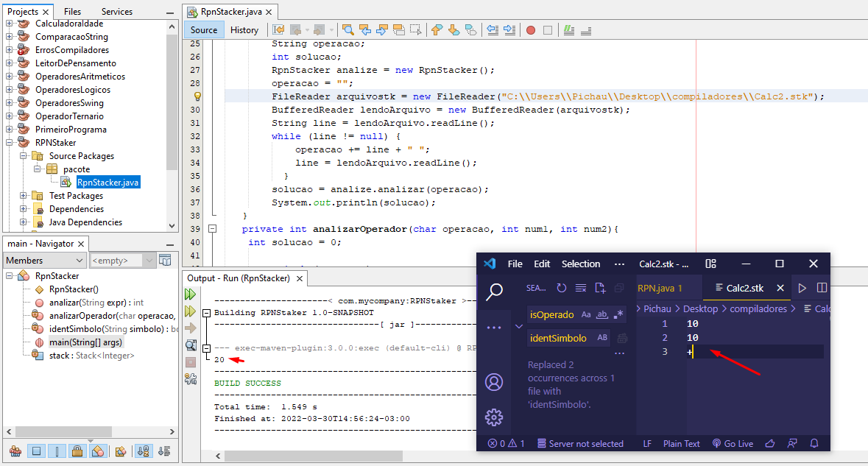Open VS Code Manage gear icon
Image resolution: width=868 pixels, height=466 pixels.
(x=494, y=417)
